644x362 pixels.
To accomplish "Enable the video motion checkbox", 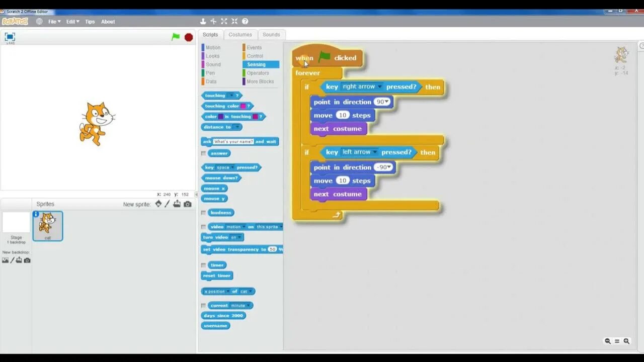I will [203, 227].
